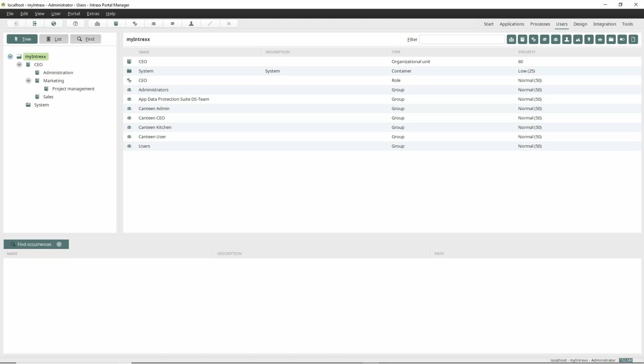Collapse the myIntrexx tree root
Viewport: 644px width, 364px height.
(10, 56)
